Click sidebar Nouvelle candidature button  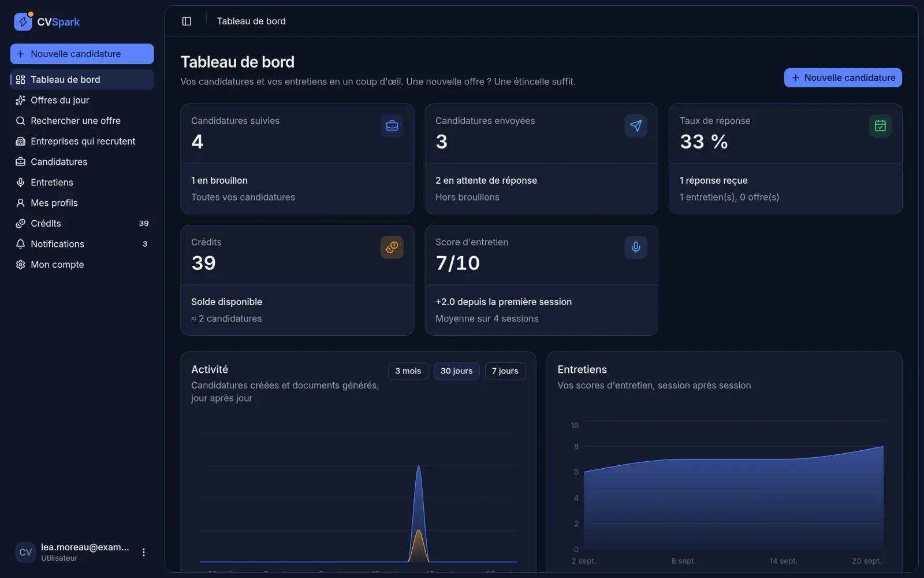coord(82,54)
